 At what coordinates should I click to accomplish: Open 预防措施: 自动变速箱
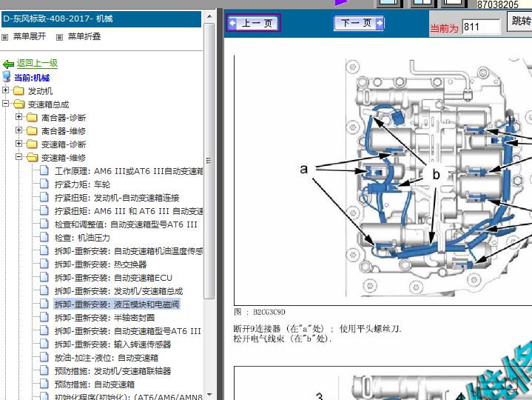point(94,384)
